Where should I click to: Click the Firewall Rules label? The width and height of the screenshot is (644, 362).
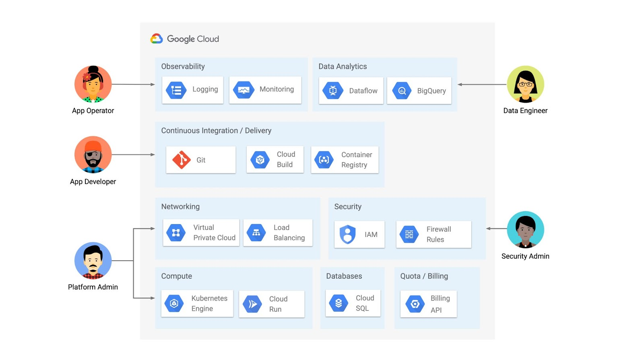click(x=439, y=234)
